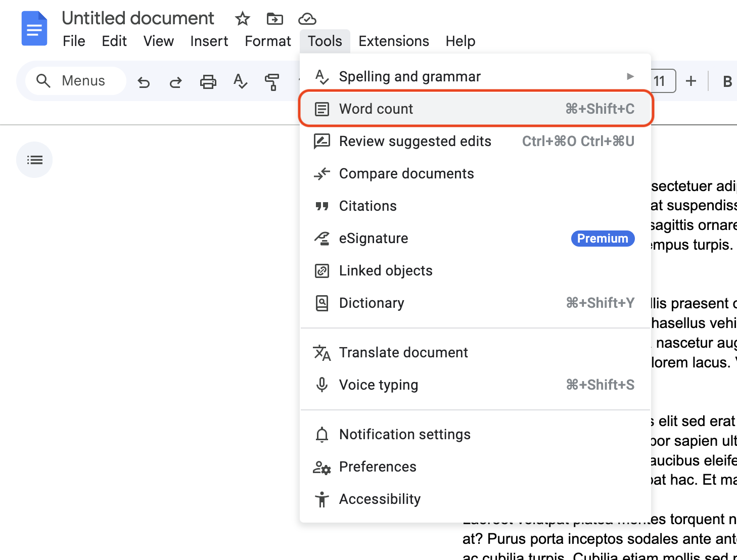The image size is (737, 560).
Task: Open Preferences from Tools menu
Action: coord(475,466)
